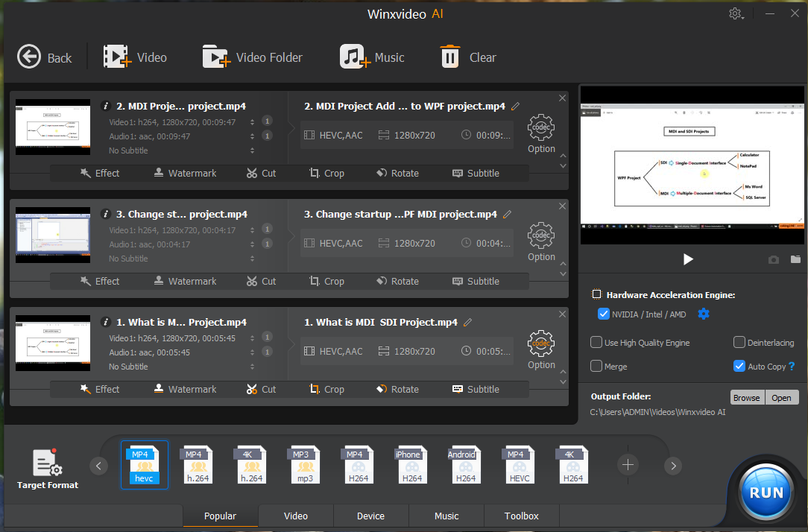Switch to Device tab
The height and width of the screenshot is (532, 808).
tap(371, 516)
